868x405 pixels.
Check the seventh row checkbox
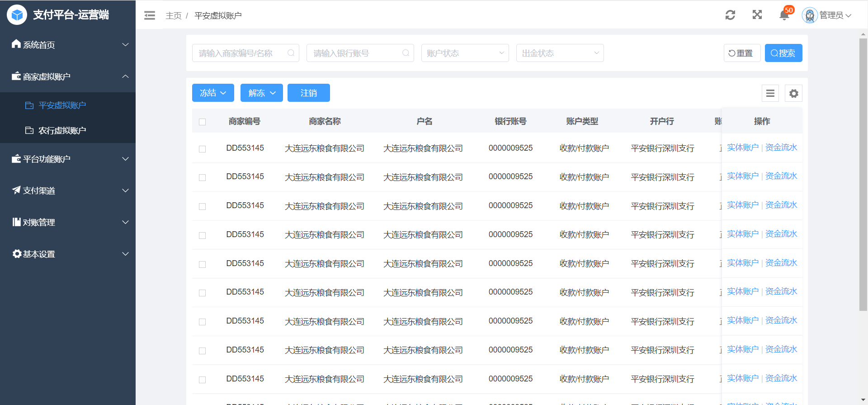click(202, 322)
